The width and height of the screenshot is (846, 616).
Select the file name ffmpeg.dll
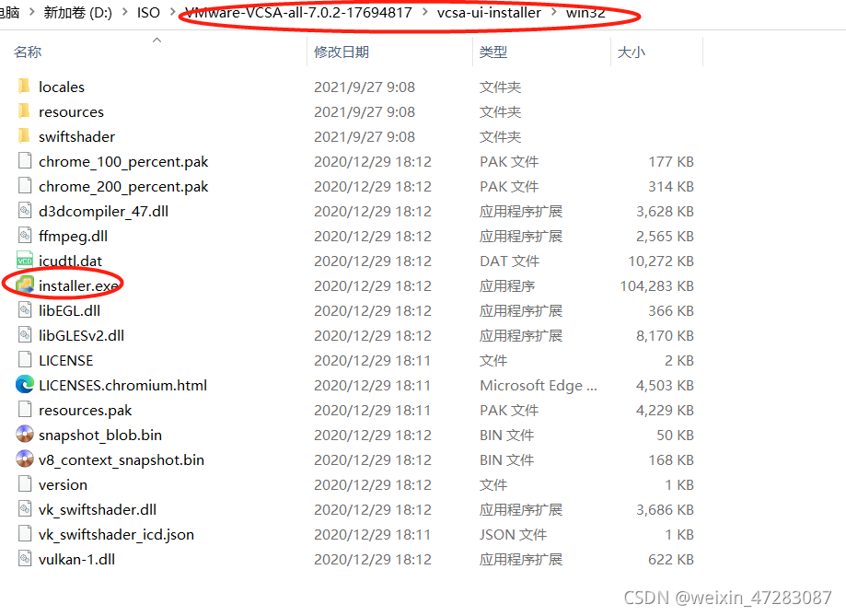[x=73, y=236]
